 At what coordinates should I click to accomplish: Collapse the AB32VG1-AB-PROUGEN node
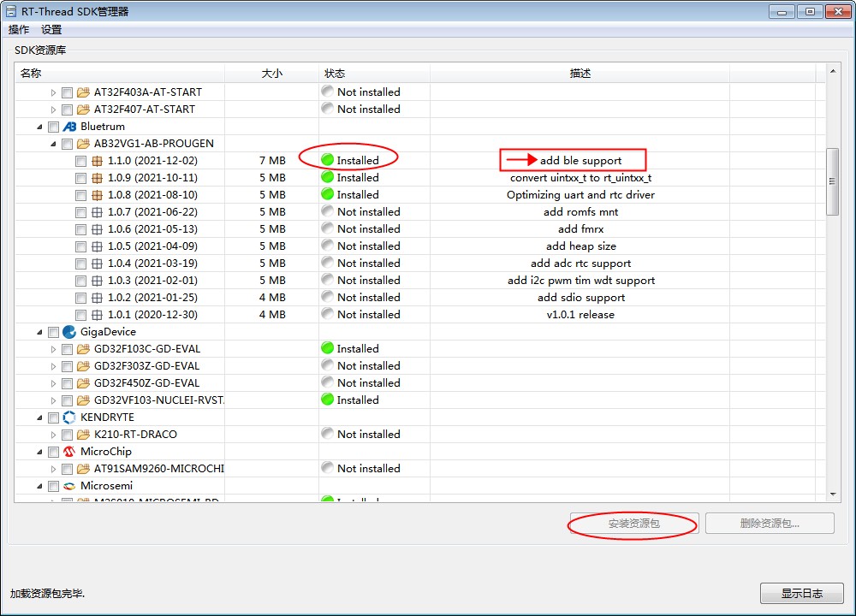pos(53,144)
